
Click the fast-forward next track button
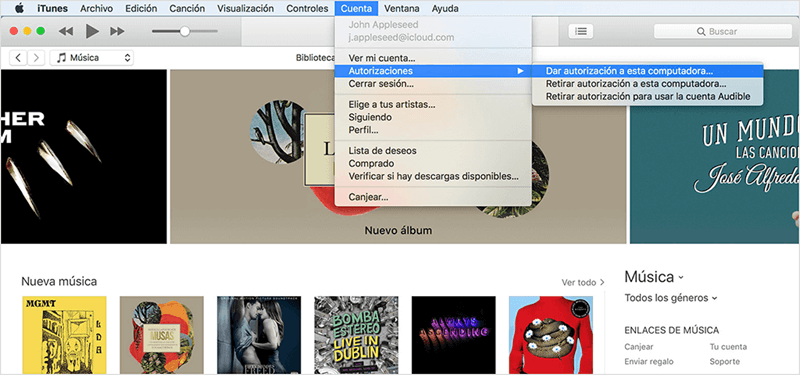pos(117,31)
